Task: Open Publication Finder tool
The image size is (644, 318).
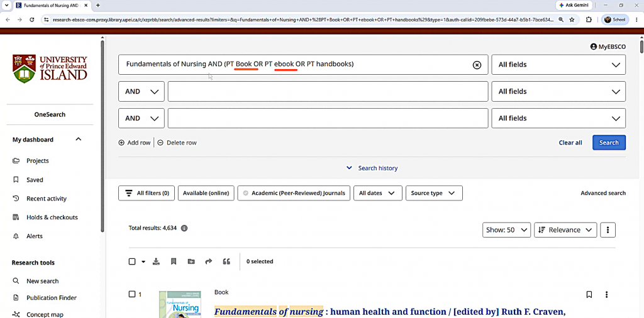Action: pyautogui.click(x=52, y=298)
